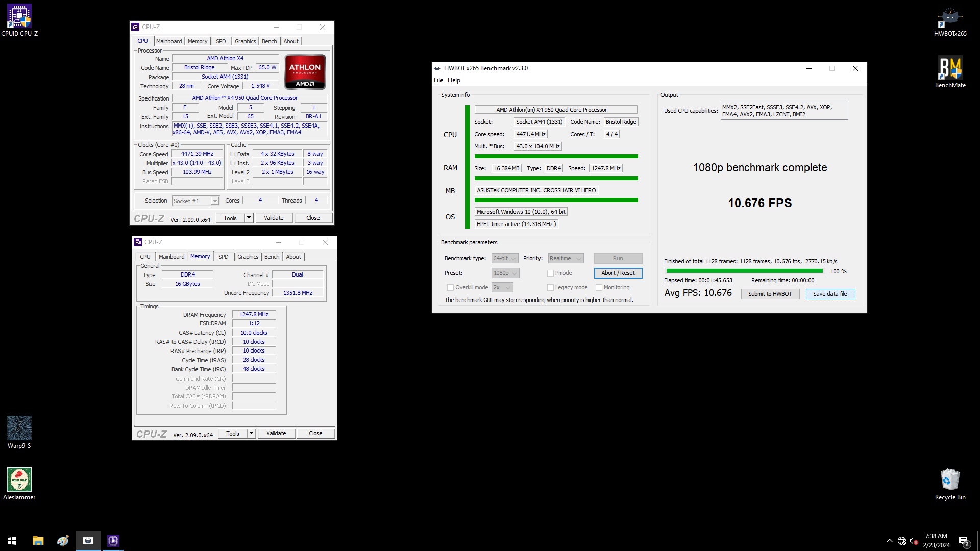Select the CPU-Z taskbar icon
The image size is (980, 551).
[x=113, y=541]
